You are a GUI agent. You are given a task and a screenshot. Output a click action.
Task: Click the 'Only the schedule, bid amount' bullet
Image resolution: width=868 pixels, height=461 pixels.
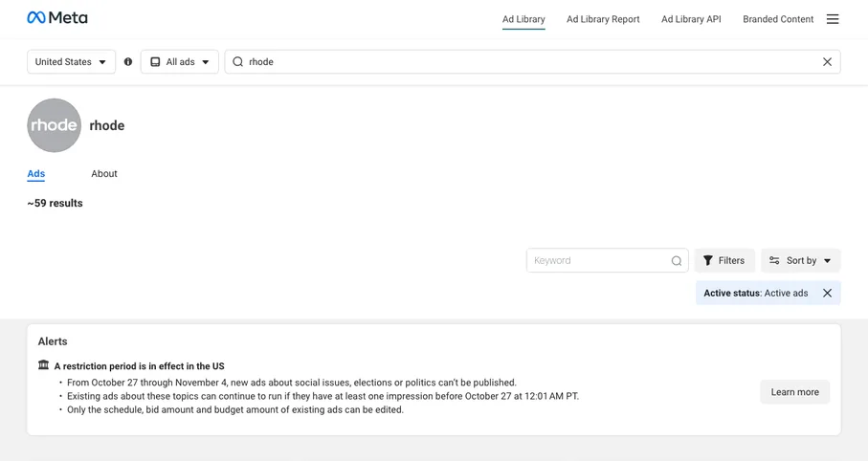point(235,410)
